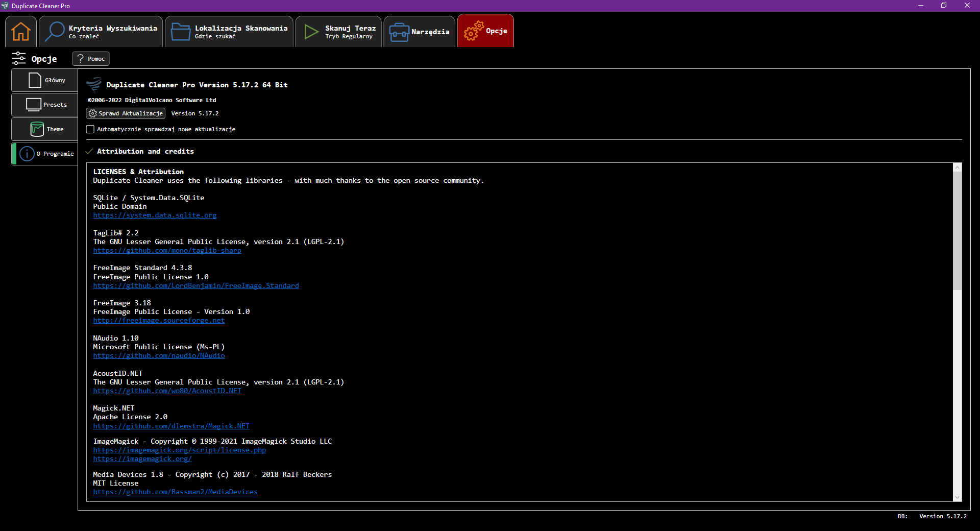
Task: Minimize the Duplicate Cleaner Pro window
Action: coord(921,6)
